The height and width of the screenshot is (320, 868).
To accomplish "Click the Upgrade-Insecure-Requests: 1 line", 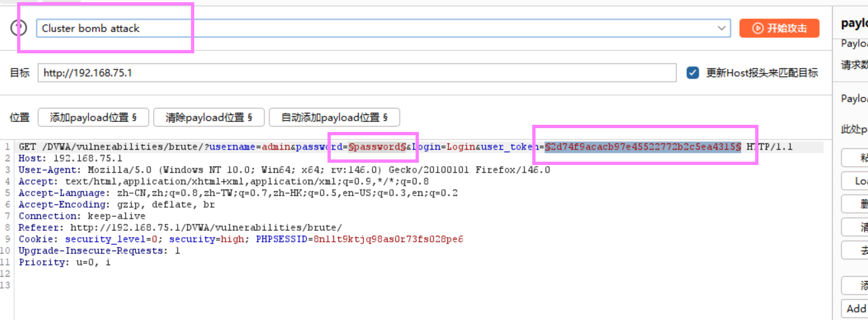I will click(99, 251).
